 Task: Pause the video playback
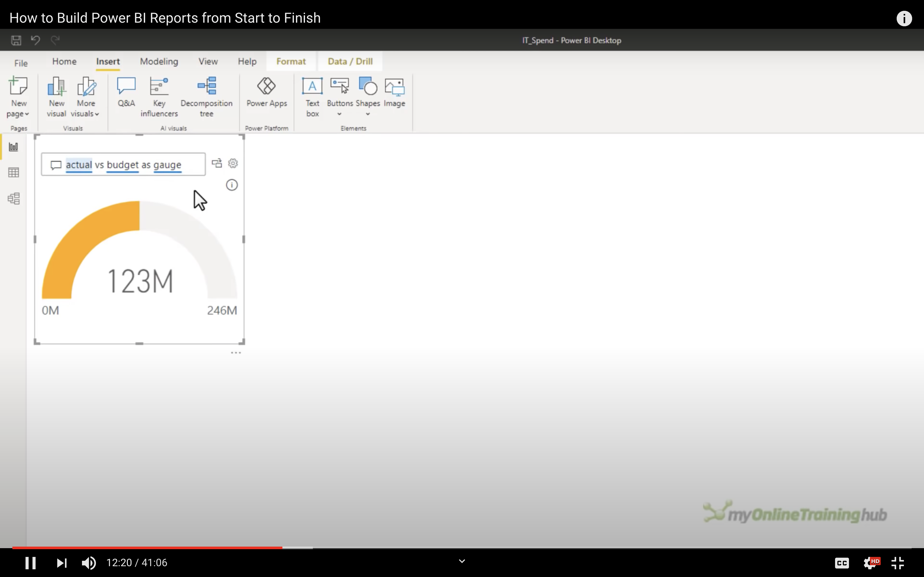coord(30,563)
